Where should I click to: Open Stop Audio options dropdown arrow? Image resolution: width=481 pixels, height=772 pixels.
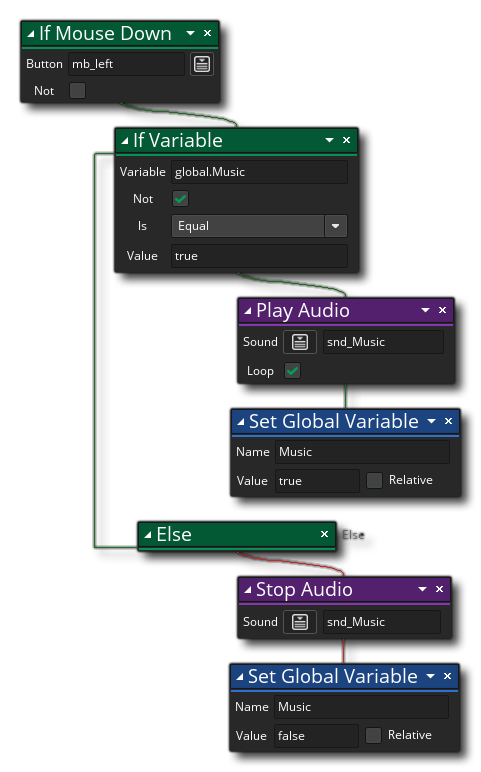(x=422, y=589)
